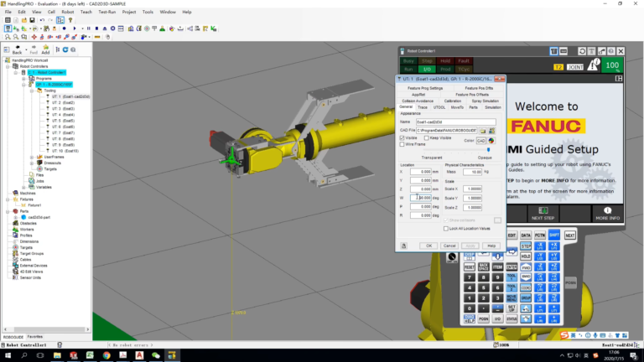
Task: Click the Cancel button in the dialog
Action: [x=449, y=246]
